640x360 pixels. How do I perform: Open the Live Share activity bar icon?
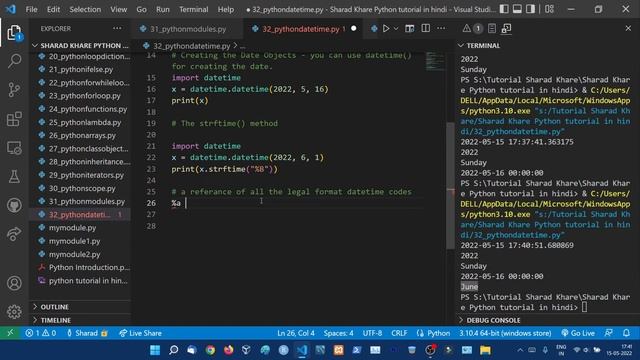(x=14, y=234)
